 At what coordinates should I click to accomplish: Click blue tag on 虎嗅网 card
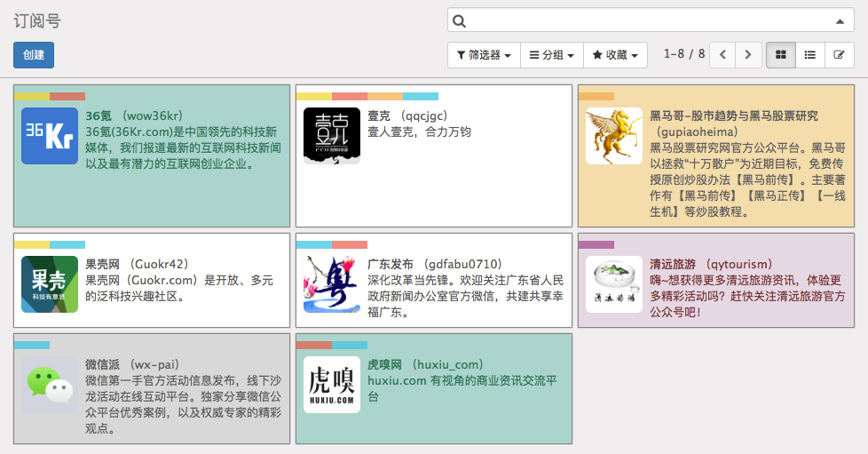pos(350,346)
